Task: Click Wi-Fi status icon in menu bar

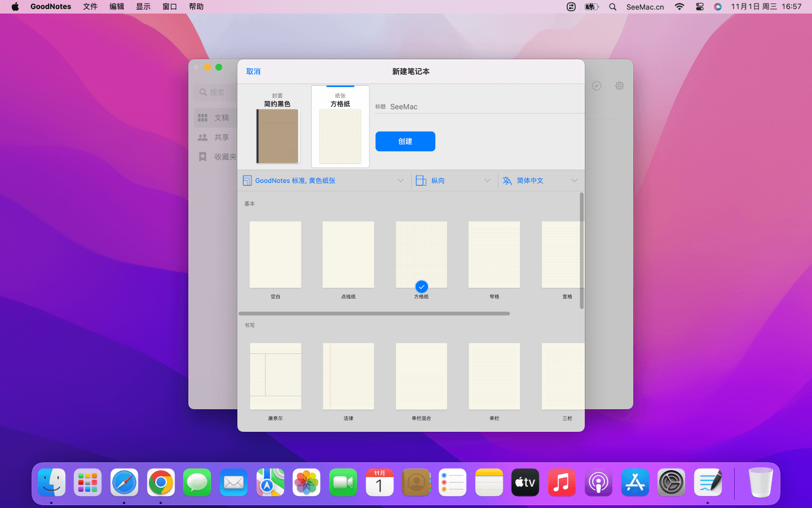Action: [679, 7]
